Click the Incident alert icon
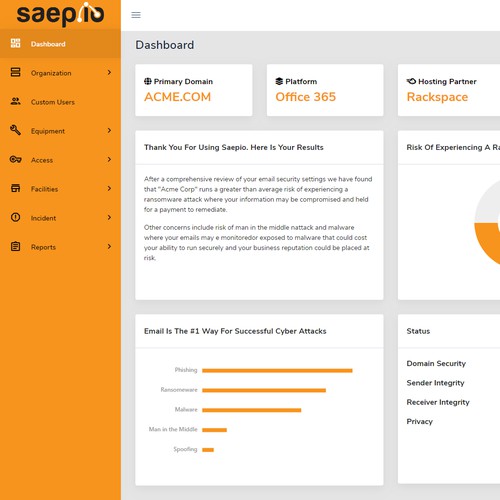500x500 pixels. tap(15, 217)
